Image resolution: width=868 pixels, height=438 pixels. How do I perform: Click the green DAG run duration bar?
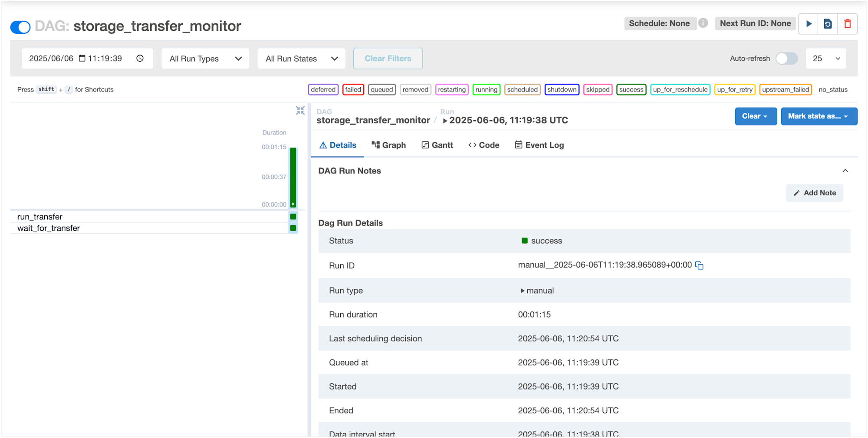[x=293, y=177]
